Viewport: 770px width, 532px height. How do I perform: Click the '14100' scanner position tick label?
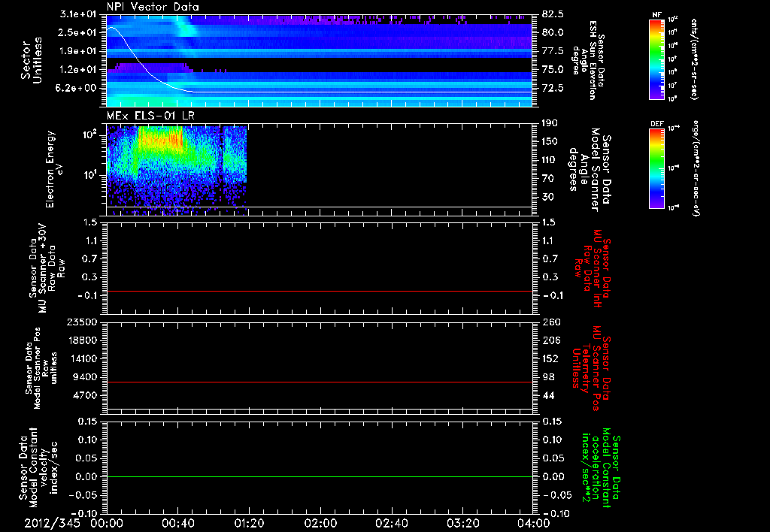[x=82, y=358]
